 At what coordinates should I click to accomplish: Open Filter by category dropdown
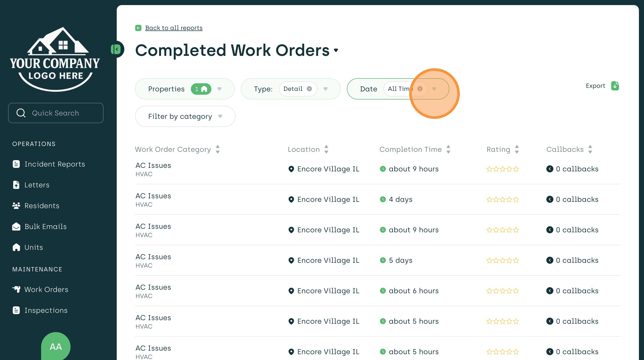[x=185, y=116]
